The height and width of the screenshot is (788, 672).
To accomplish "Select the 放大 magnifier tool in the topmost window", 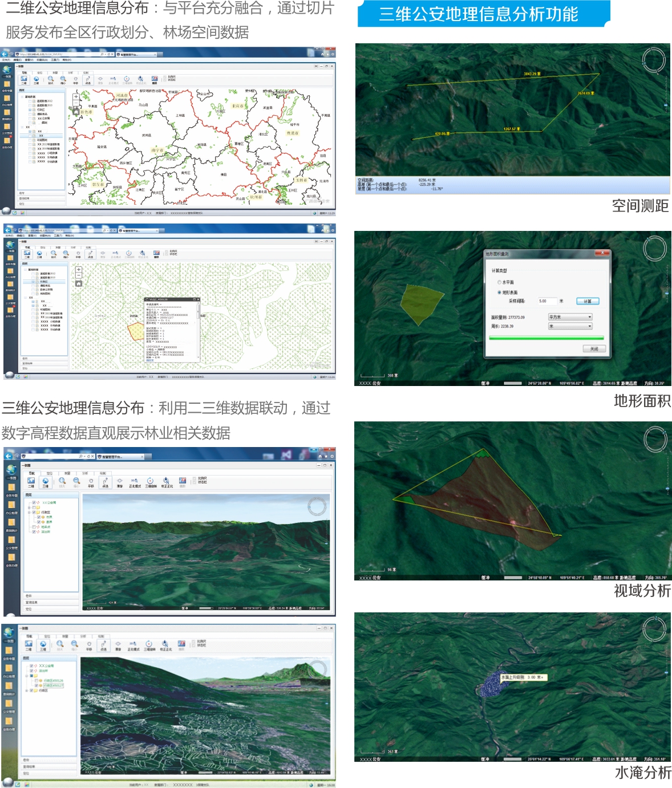I will pos(50,79).
